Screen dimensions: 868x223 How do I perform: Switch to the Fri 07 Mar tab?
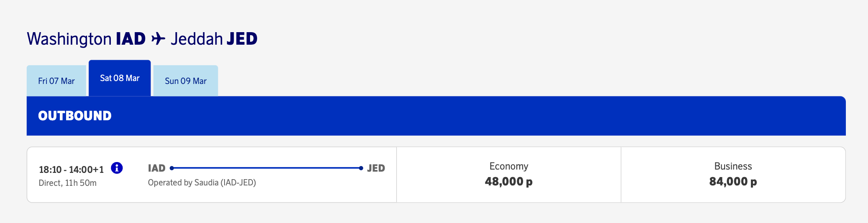pos(56,81)
